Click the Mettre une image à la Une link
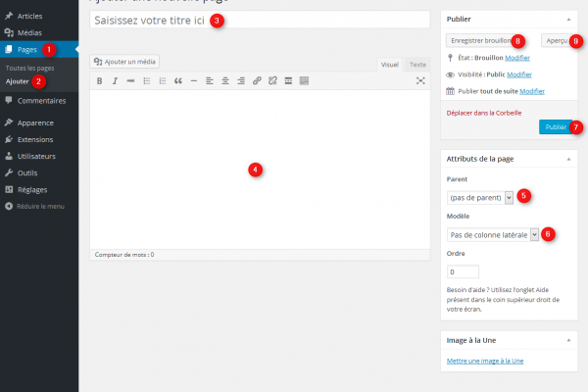The image size is (588, 392). click(x=485, y=362)
